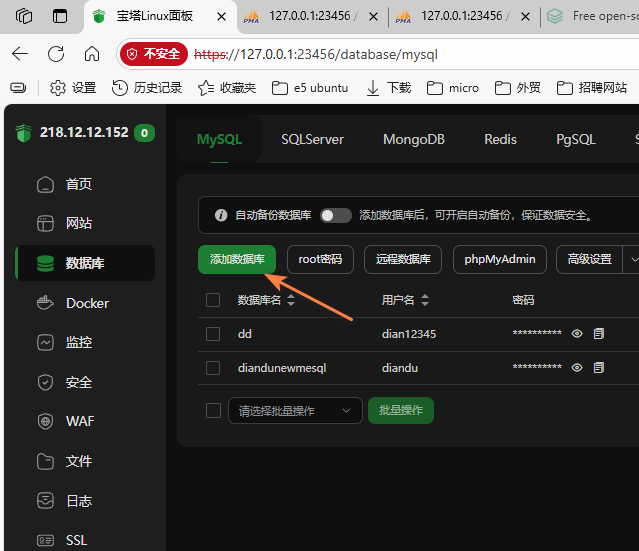639x551 pixels.
Task: Click the 添加数据库 button
Action: pos(237,259)
